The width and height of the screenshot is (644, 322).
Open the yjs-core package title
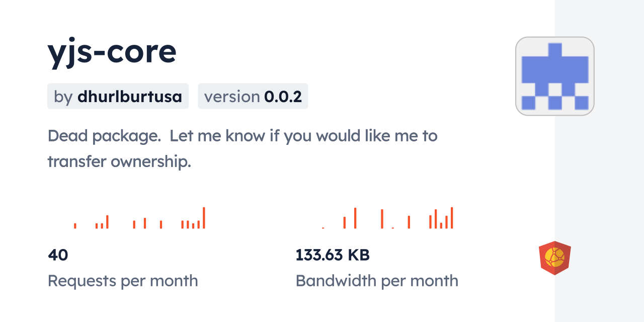click(x=112, y=51)
